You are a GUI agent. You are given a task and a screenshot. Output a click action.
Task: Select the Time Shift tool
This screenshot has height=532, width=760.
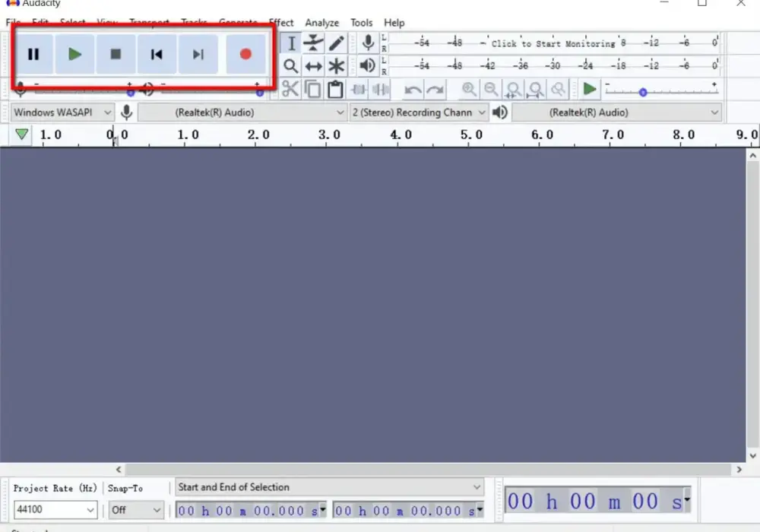click(x=313, y=66)
